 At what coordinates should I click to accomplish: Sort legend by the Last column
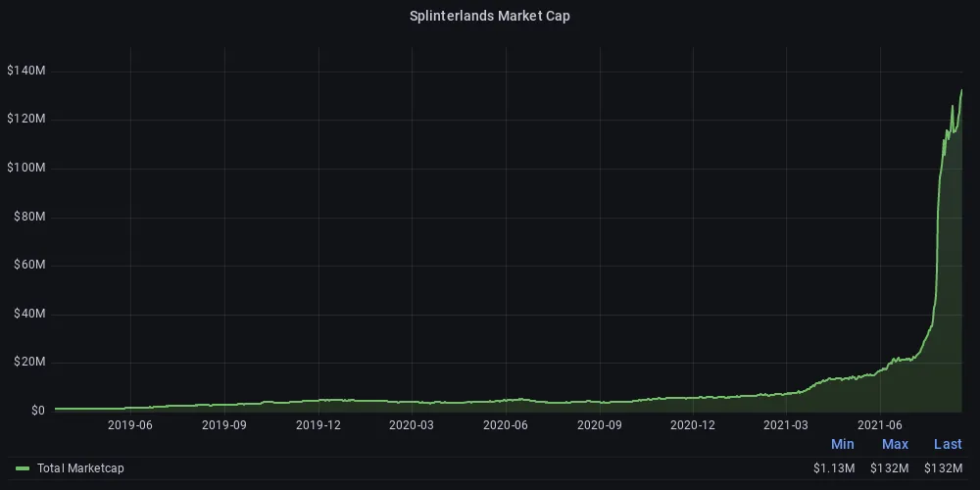coord(948,444)
